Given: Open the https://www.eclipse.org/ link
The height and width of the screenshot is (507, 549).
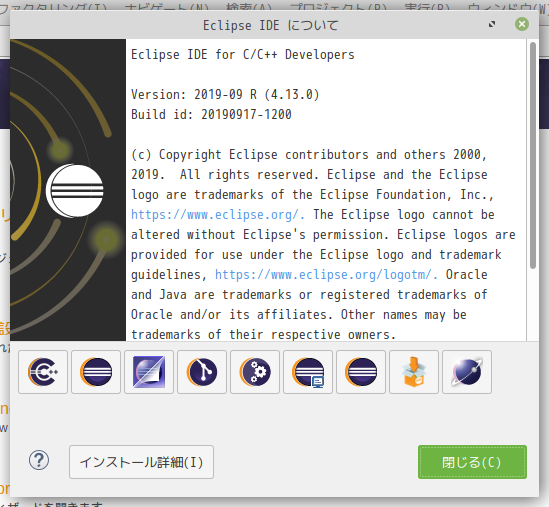Looking at the screenshot, I should click(x=217, y=214).
